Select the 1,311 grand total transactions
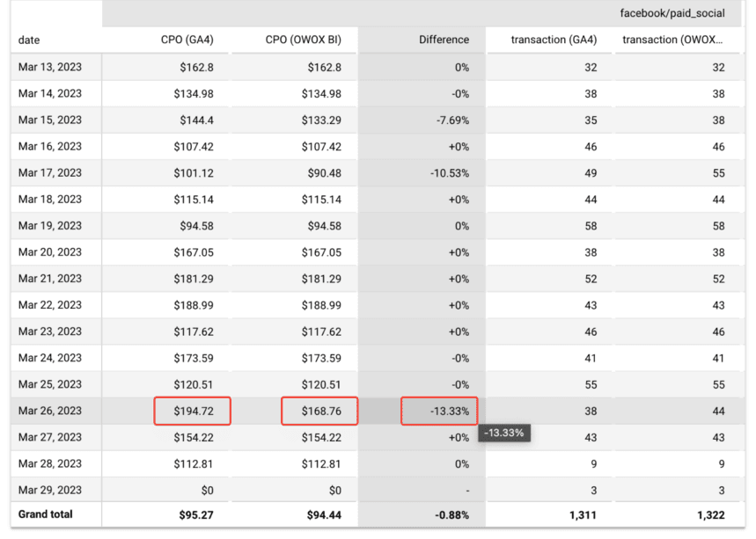 tap(583, 515)
